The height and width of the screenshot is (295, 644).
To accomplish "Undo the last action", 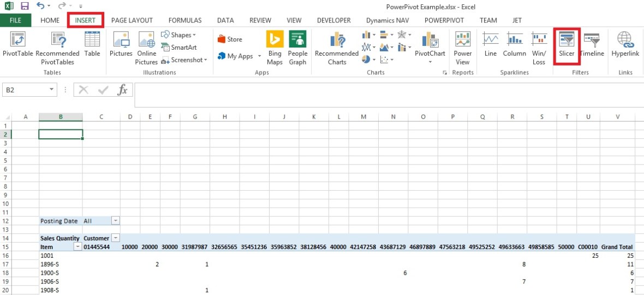I will click(40, 6).
